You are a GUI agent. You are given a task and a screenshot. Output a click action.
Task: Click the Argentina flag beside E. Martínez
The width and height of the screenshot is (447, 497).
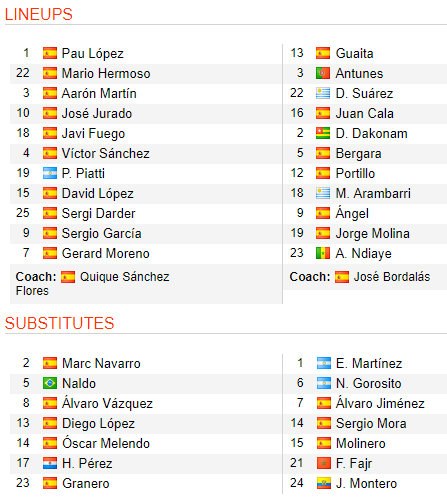click(x=324, y=363)
